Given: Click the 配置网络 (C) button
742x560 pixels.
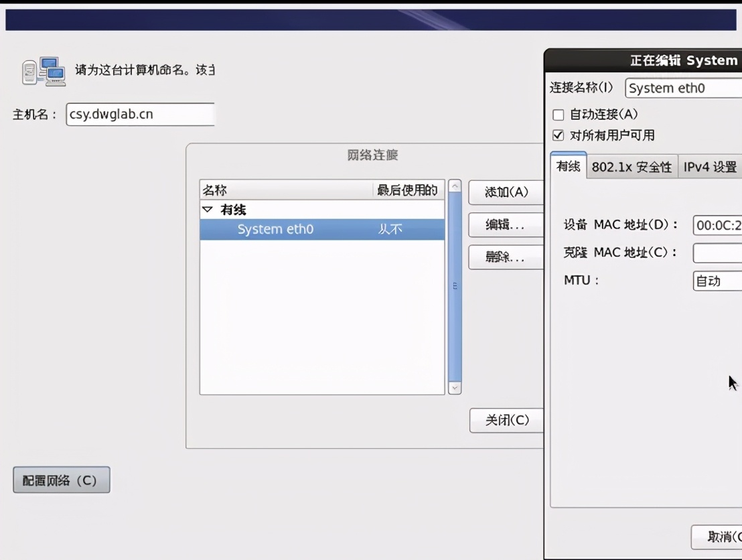Looking at the screenshot, I should (x=62, y=480).
